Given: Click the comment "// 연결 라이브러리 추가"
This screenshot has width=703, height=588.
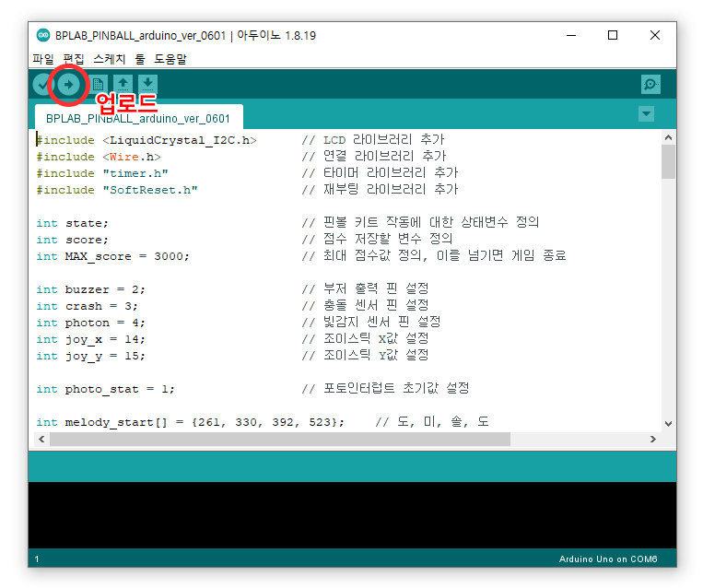Looking at the screenshot, I should pyautogui.click(x=374, y=157).
